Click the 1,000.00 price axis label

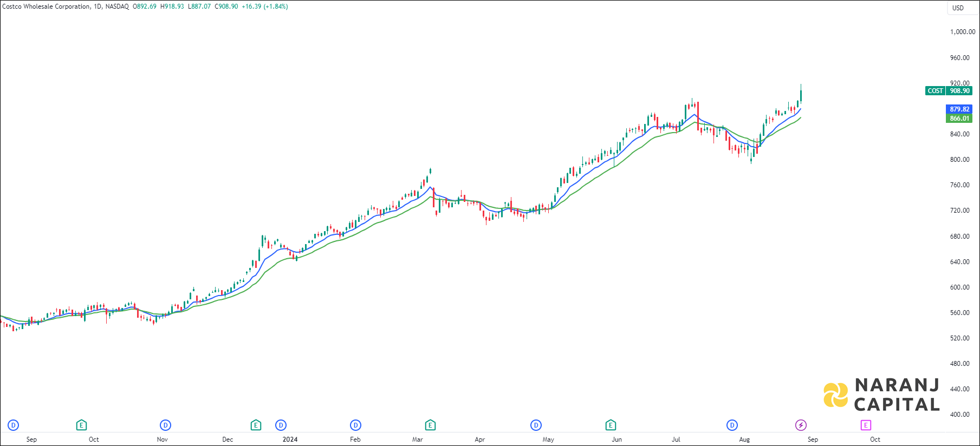click(963, 32)
